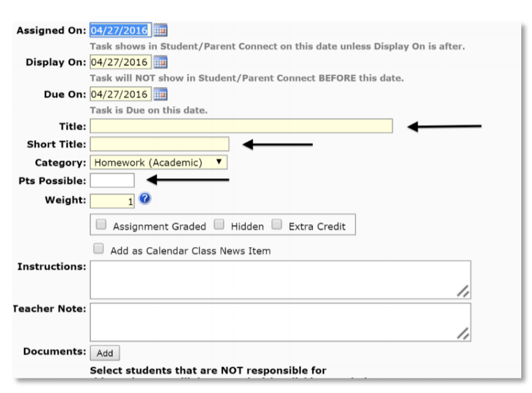532x393 pixels.
Task: Click the Add documents button
Action: [105, 353]
